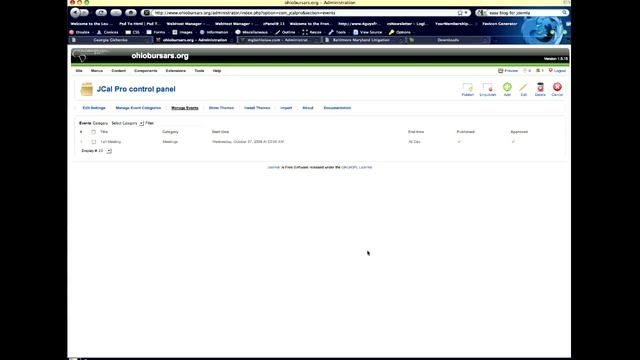This screenshot has width=640, height=360.
Task: Open the Tools menu in Joomla
Action: (199, 71)
